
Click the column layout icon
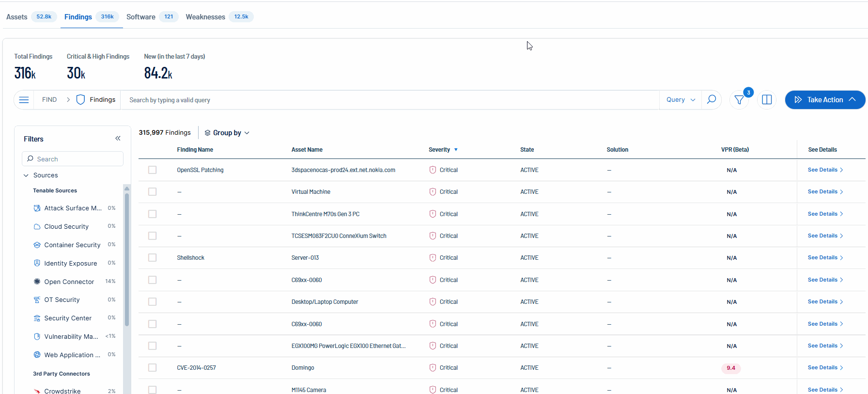coord(767,100)
